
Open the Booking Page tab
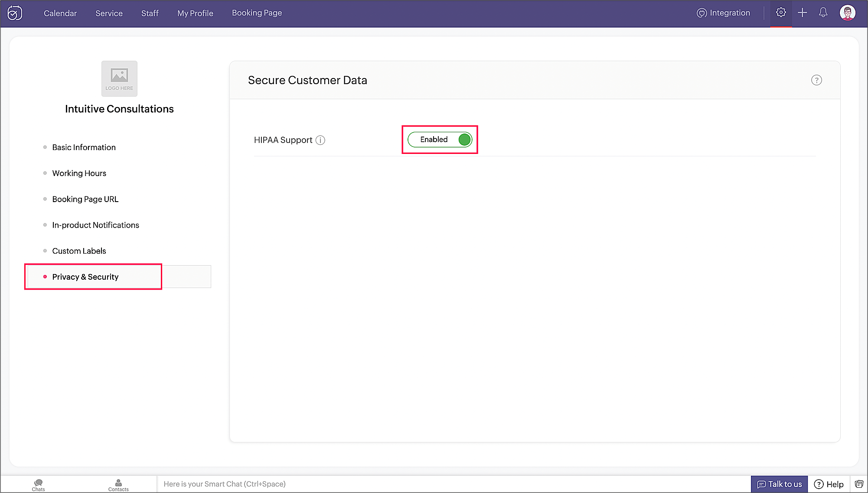coord(257,13)
